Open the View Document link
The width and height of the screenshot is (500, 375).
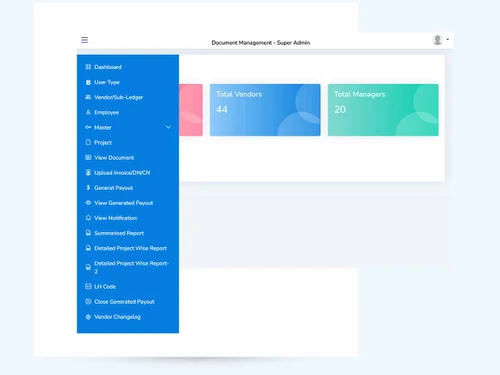[114, 158]
